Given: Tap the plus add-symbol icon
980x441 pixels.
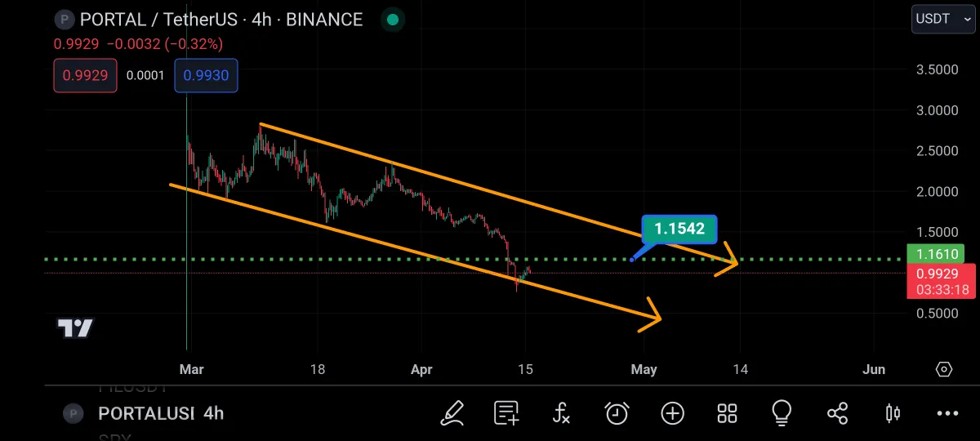Looking at the screenshot, I should [672, 413].
